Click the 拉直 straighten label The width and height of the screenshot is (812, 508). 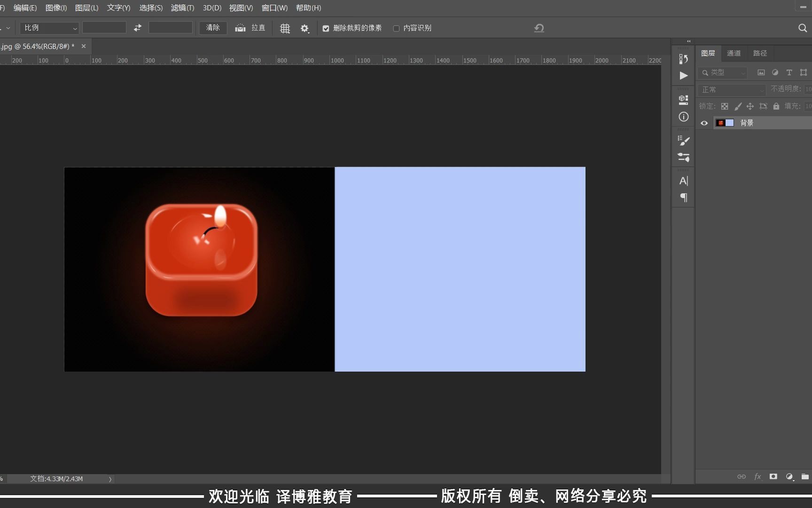click(x=258, y=28)
